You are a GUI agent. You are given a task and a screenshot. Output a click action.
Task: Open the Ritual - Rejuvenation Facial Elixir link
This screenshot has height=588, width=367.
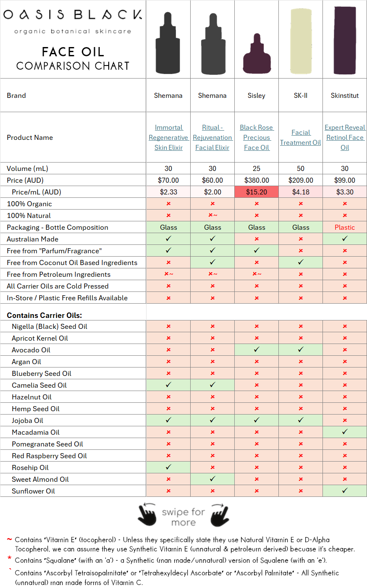212,137
